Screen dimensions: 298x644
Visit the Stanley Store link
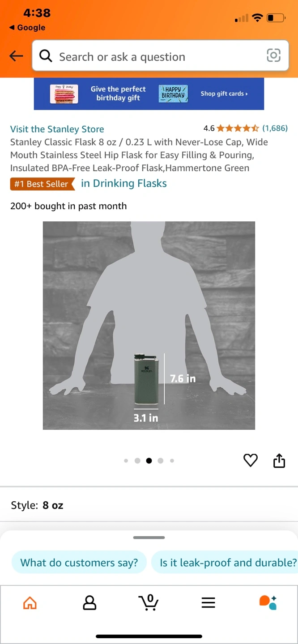[57, 129]
